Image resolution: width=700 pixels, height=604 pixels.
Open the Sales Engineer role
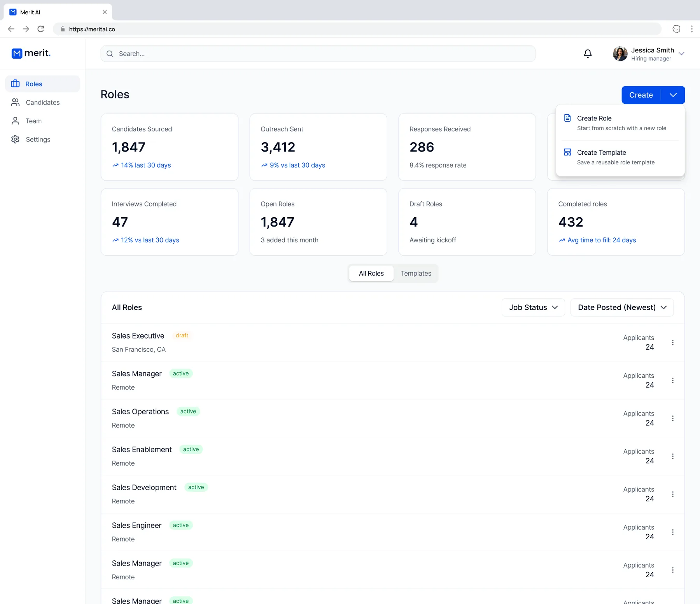[x=136, y=525]
